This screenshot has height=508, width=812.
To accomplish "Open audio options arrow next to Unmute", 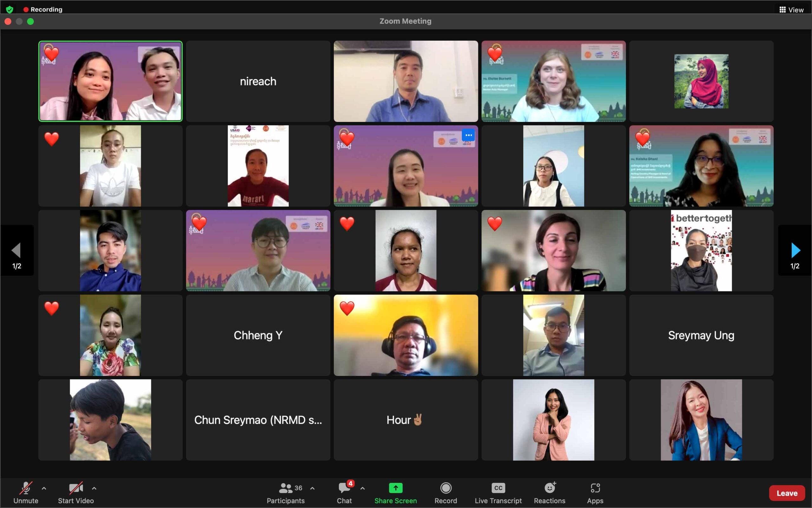I will click(x=44, y=488).
